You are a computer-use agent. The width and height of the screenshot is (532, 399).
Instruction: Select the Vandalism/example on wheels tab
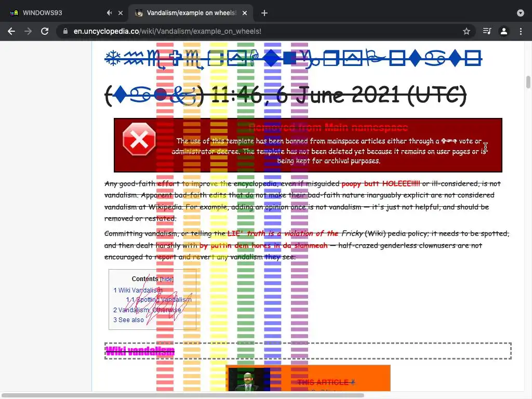[191, 13]
